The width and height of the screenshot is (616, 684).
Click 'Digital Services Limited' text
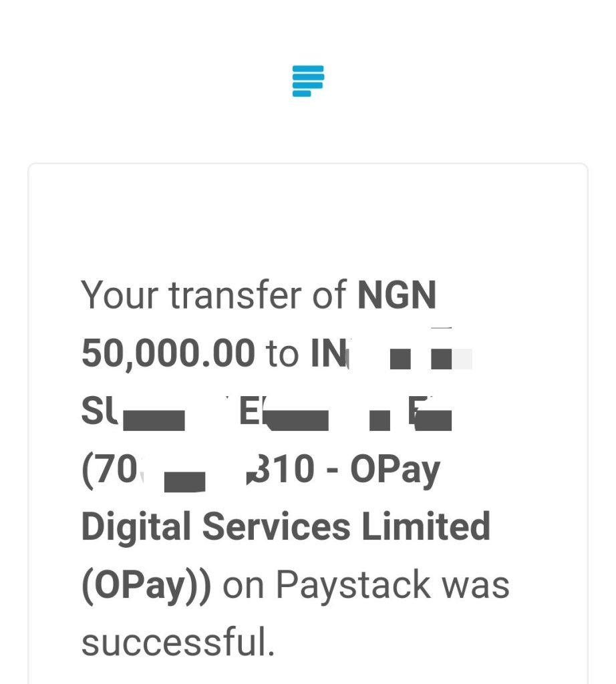(286, 527)
